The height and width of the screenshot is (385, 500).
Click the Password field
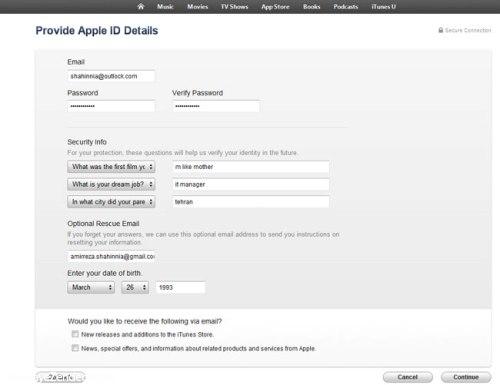111,106
